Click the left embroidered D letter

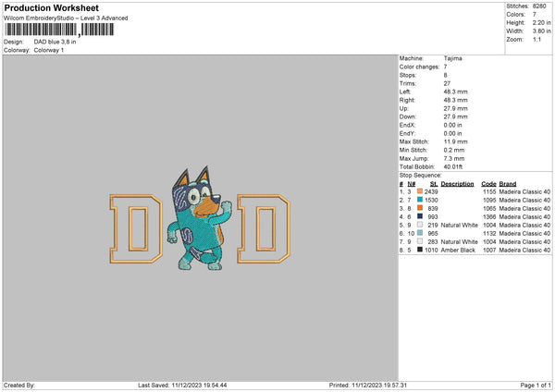coord(136,228)
